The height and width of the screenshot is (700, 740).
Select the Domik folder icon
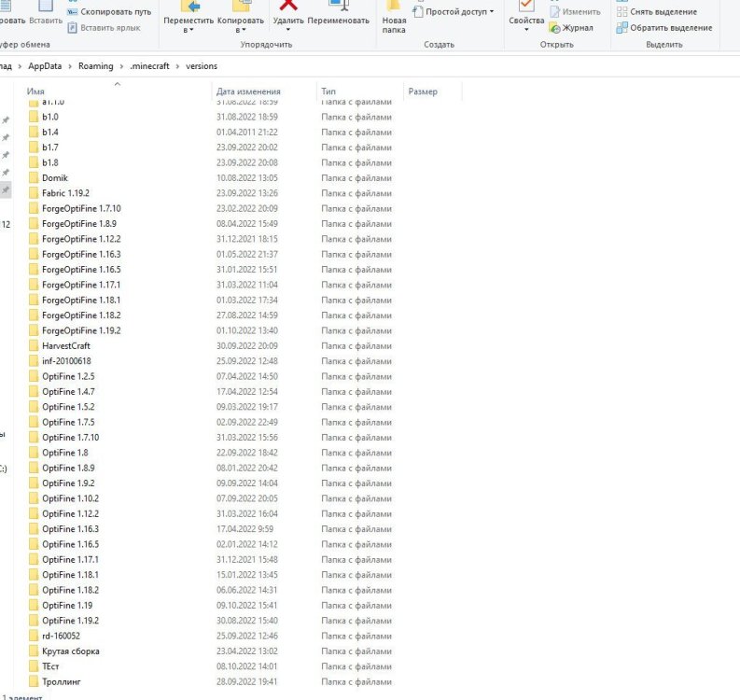[34, 178]
